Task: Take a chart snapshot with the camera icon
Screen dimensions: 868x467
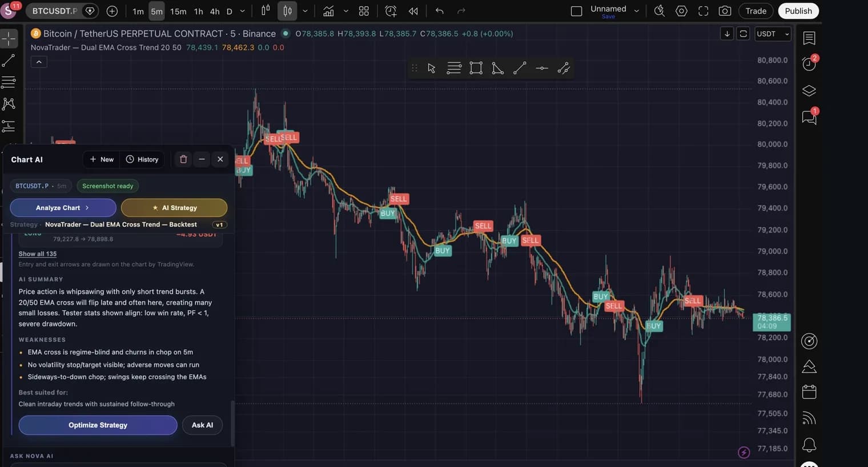Action: [x=725, y=11]
